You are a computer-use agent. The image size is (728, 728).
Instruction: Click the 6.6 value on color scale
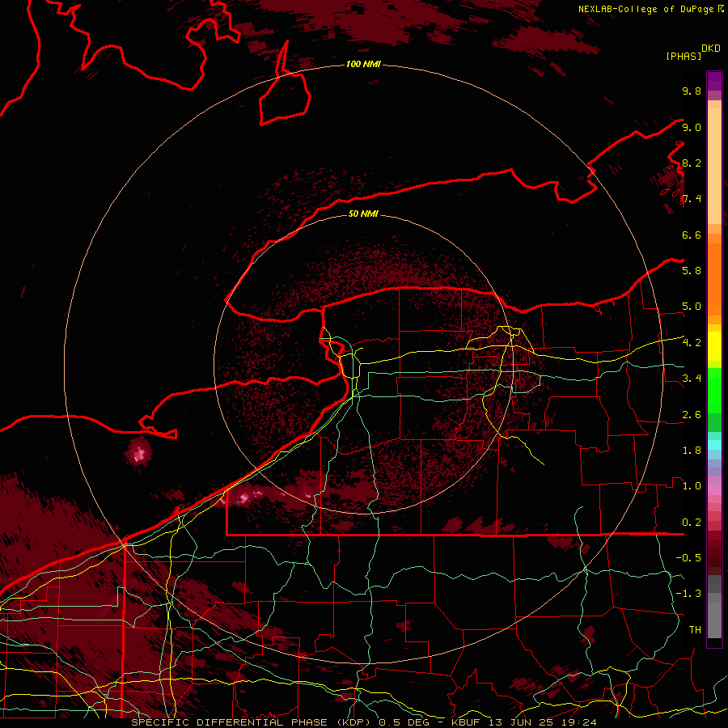point(692,235)
